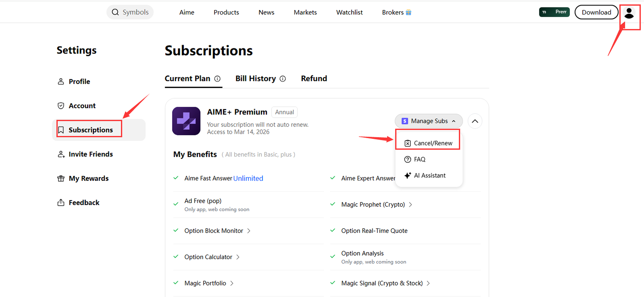Open Profile settings in sidebar

coord(79,82)
